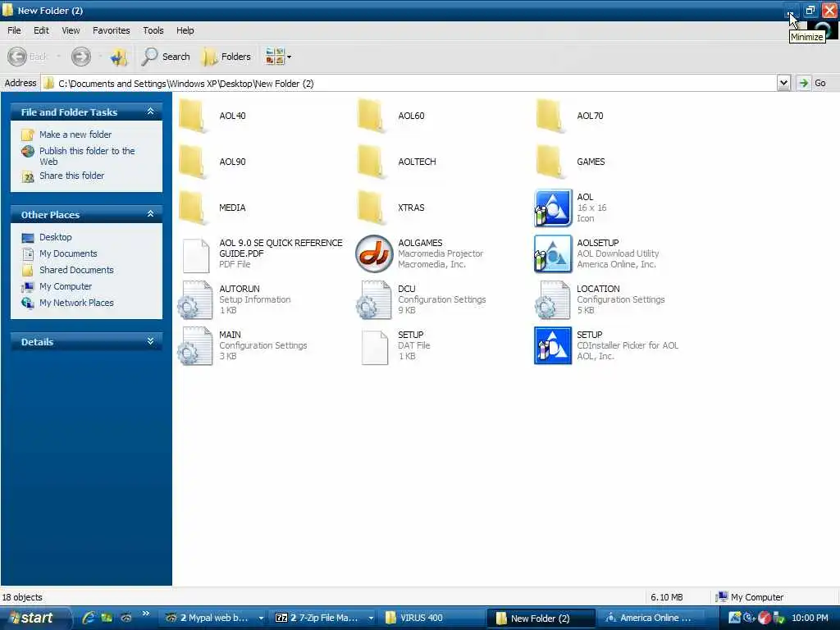Screen dimensions: 840x630
Task: Select the AOL 9.0 SE Quick Reference Guide PDF
Action: [262, 253]
